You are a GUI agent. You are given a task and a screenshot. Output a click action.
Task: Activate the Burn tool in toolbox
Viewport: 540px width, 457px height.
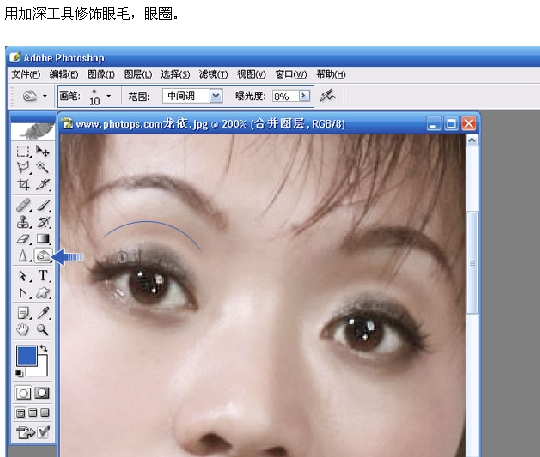point(43,256)
